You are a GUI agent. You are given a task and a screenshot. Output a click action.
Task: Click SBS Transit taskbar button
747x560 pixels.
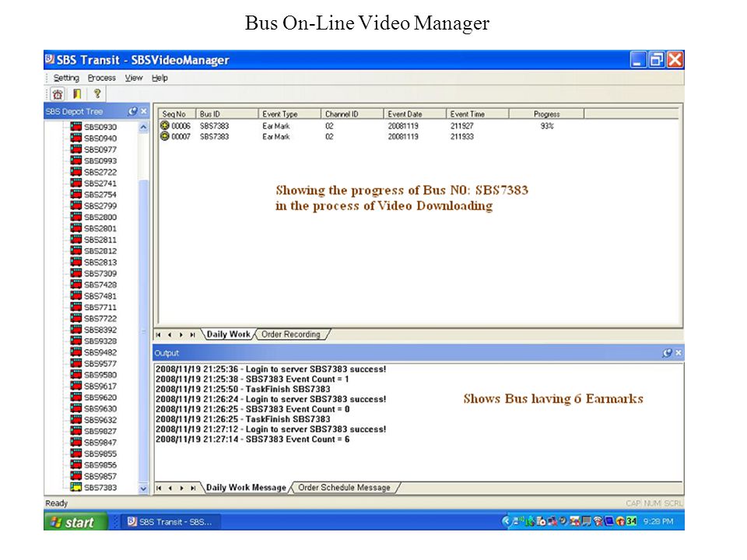click(170, 522)
